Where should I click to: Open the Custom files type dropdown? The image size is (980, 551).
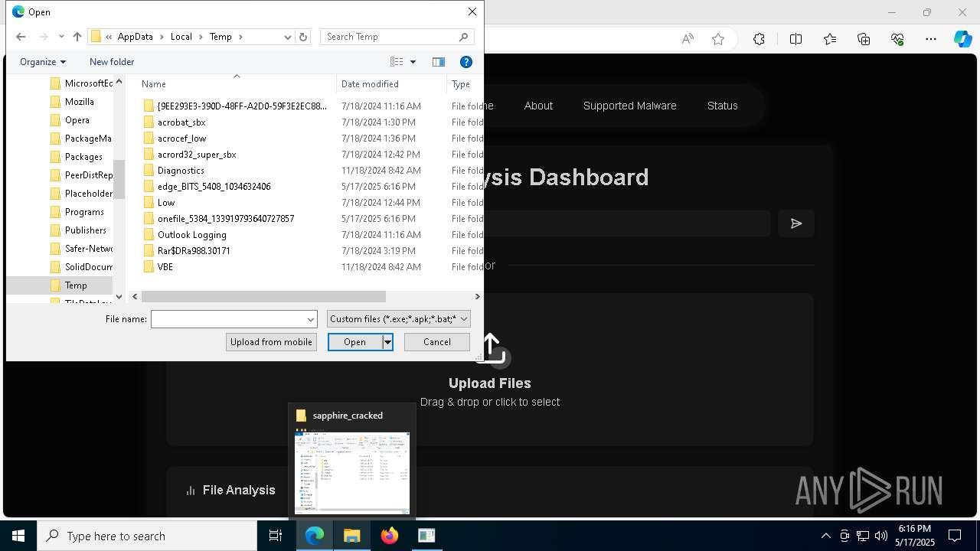click(398, 319)
